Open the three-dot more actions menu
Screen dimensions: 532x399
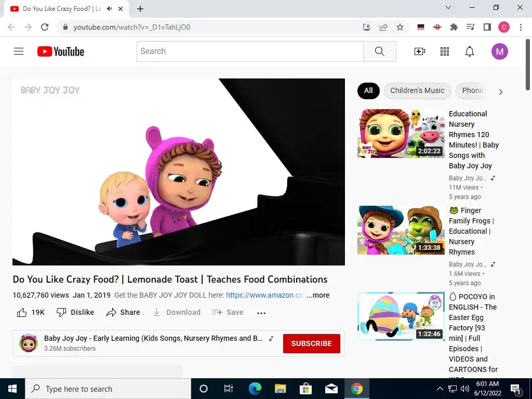point(261,313)
